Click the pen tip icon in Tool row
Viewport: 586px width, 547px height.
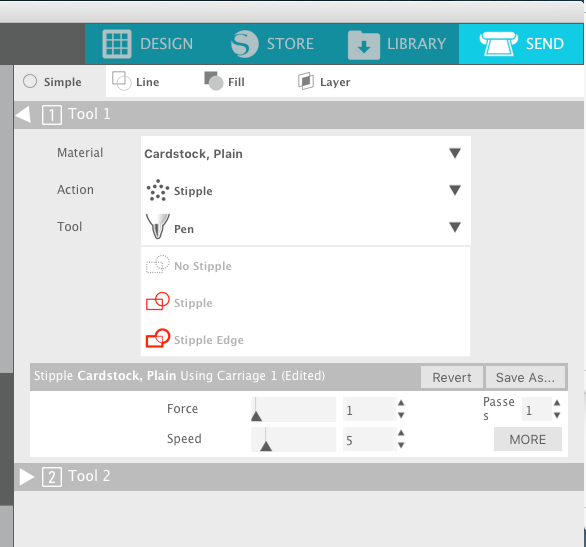pyautogui.click(x=158, y=226)
